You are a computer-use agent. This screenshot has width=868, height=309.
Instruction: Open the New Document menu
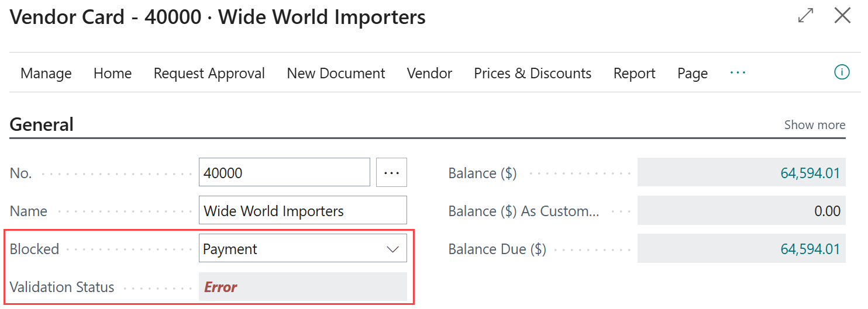pyautogui.click(x=336, y=74)
